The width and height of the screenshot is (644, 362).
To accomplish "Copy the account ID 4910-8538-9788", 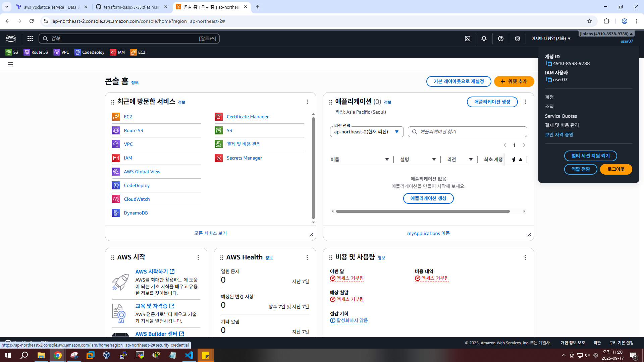I will [x=549, y=63].
